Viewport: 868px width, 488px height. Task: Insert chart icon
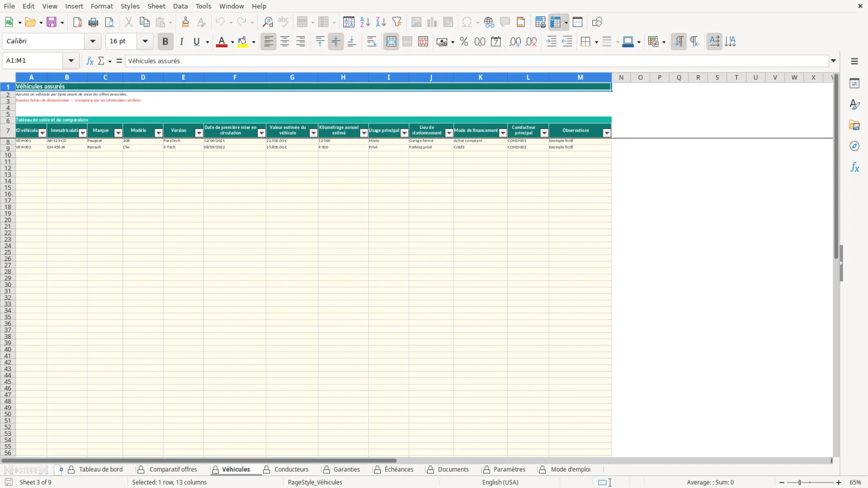(432, 22)
